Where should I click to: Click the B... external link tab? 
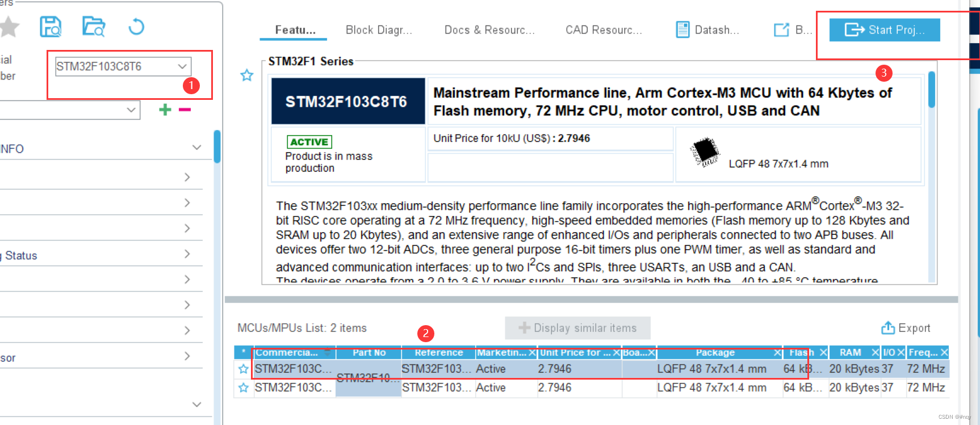tap(793, 30)
